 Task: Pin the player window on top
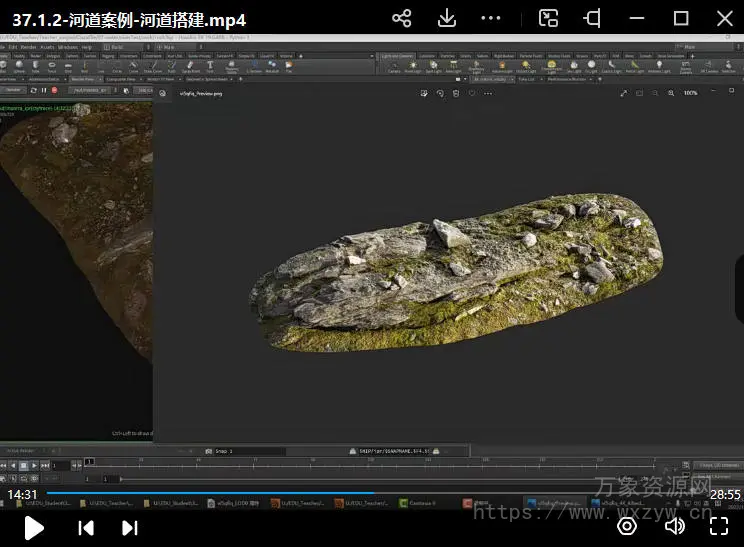593,18
